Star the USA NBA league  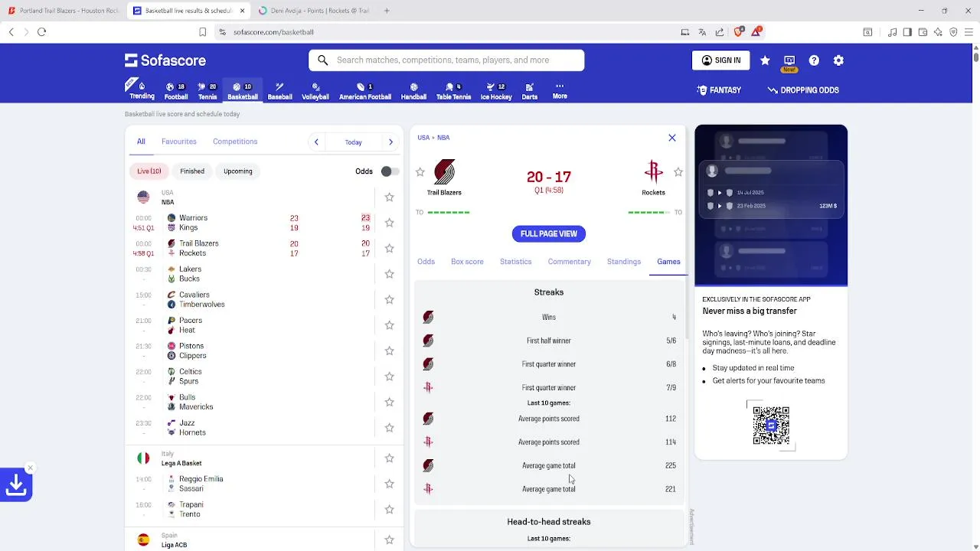coord(389,197)
